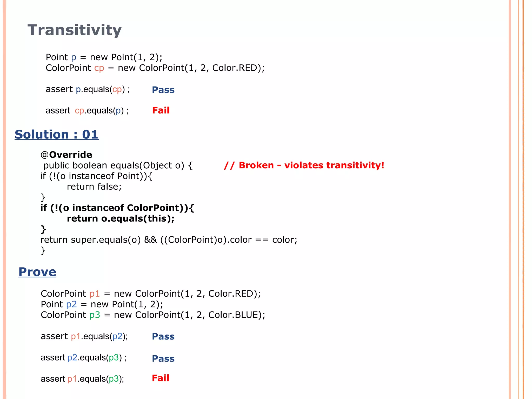Open the 'Solution : 01' underlined heading
The height and width of the screenshot is (399, 532).
pyautogui.click(x=57, y=135)
